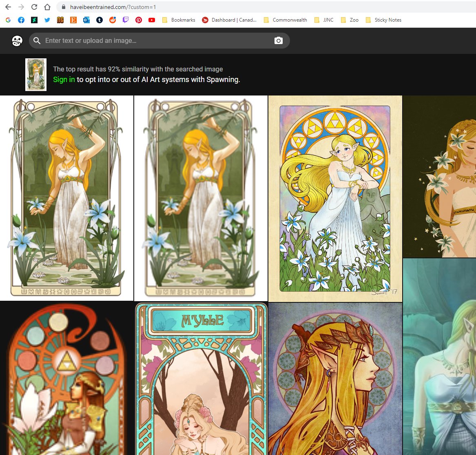This screenshot has height=455, width=476.
Task: Open the Twitter bookmark
Action: [x=47, y=20]
